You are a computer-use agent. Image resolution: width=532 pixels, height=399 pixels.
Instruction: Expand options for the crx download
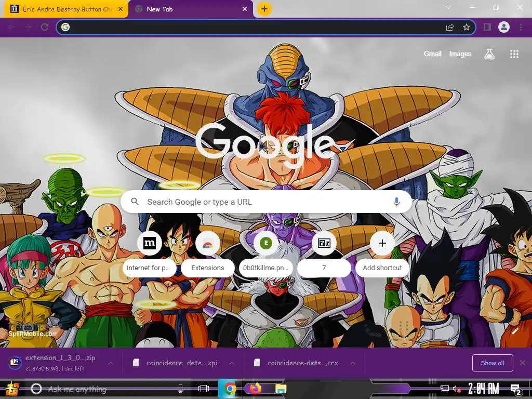(353, 363)
